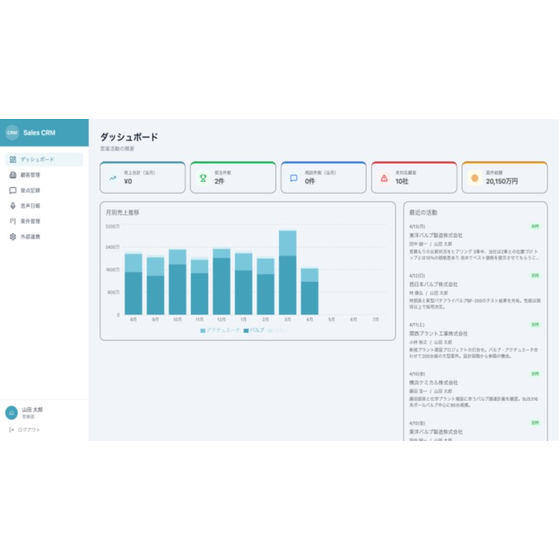Screen dimensions: 560x560
Task: Click the 営業部 label under user name
Action: click(28, 417)
